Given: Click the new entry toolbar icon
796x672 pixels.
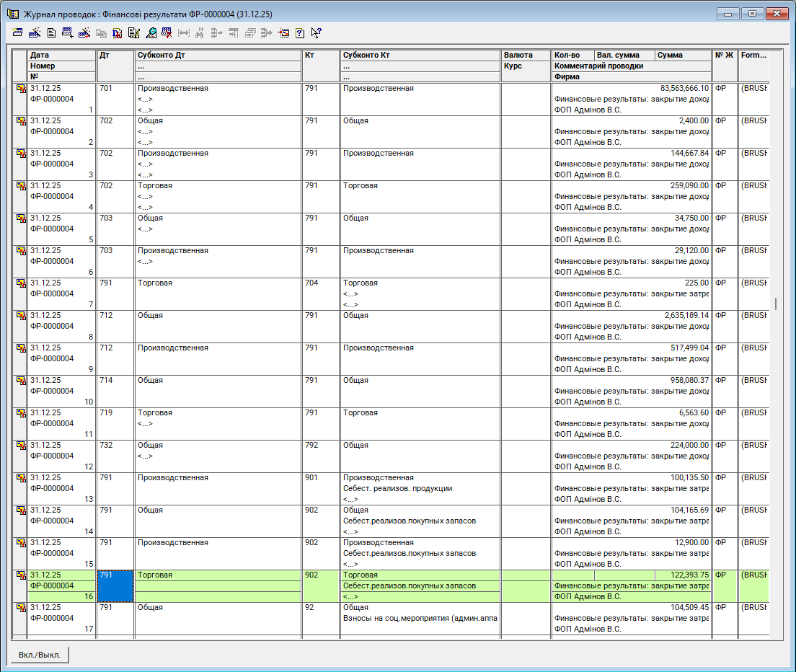Looking at the screenshot, I should point(18,32).
